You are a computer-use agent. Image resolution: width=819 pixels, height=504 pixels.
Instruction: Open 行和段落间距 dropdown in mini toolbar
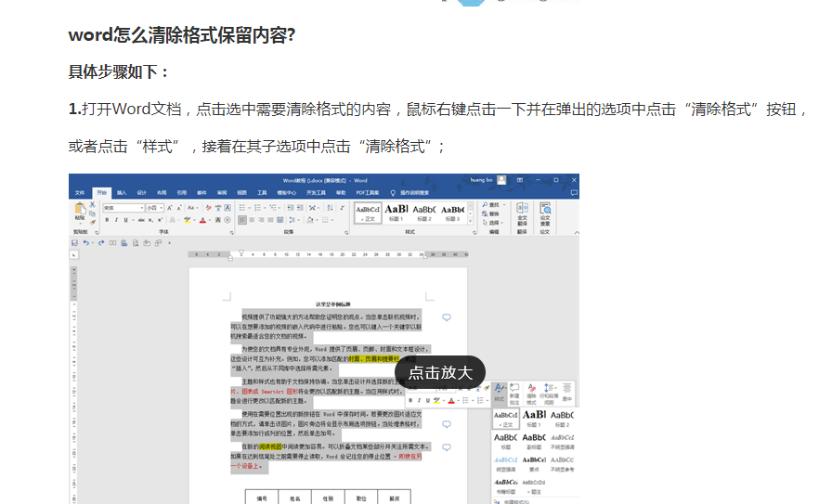[x=549, y=394]
